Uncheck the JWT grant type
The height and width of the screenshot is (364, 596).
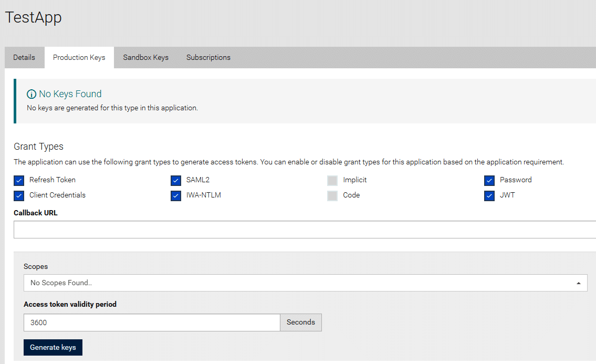pos(489,196)
